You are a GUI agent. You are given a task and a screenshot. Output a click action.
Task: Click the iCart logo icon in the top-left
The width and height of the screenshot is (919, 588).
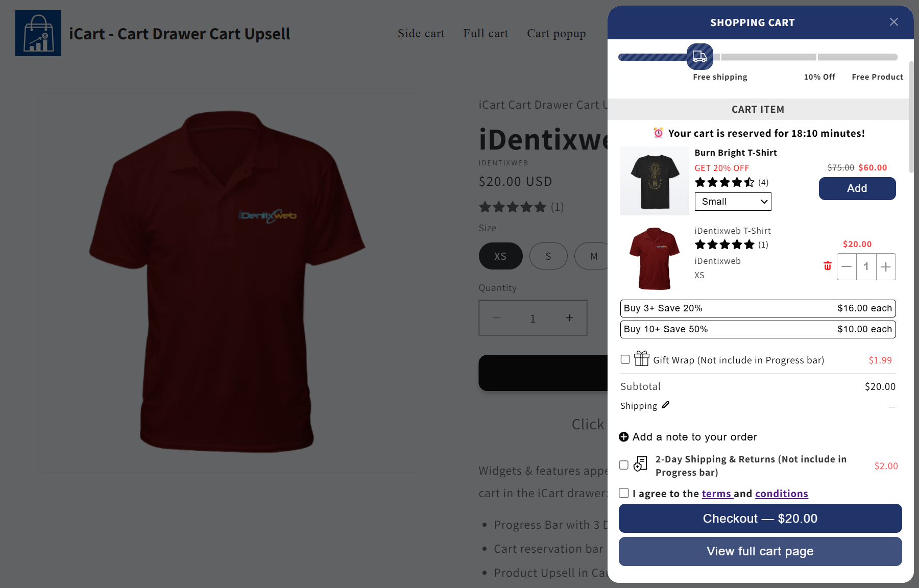pyautogui.click(x=38, y=33)
